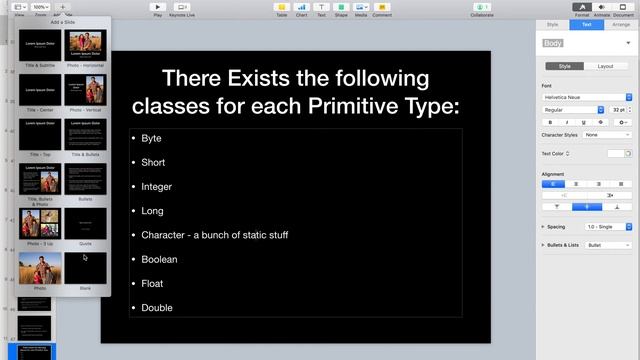
Task: Click slide title text 'There Exists the following'
Action: 296,78
